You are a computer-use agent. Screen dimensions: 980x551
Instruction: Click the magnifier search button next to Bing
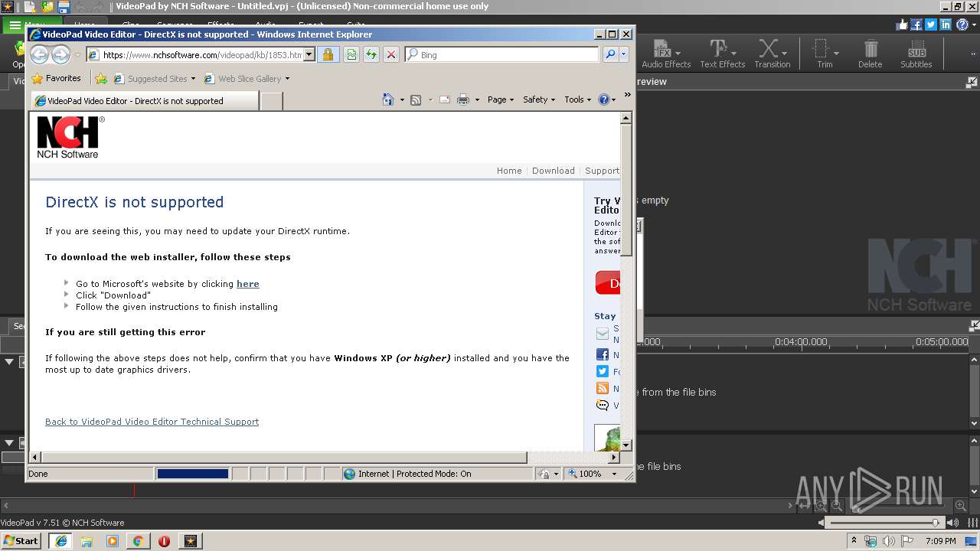point(610,54)
